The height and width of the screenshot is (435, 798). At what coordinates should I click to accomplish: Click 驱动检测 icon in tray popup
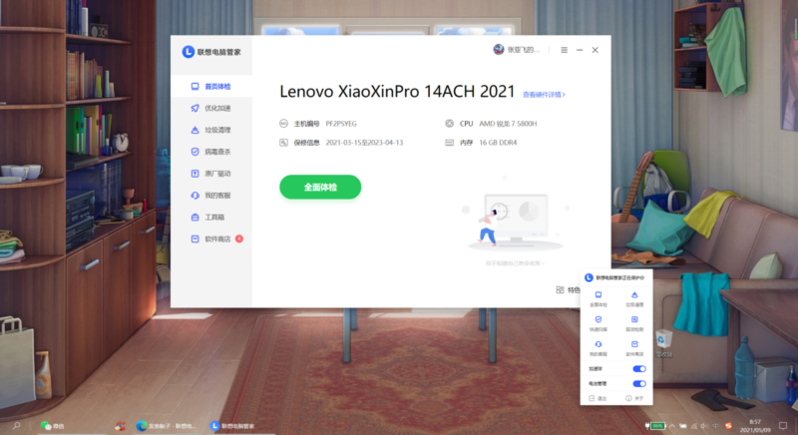[634, 320]
